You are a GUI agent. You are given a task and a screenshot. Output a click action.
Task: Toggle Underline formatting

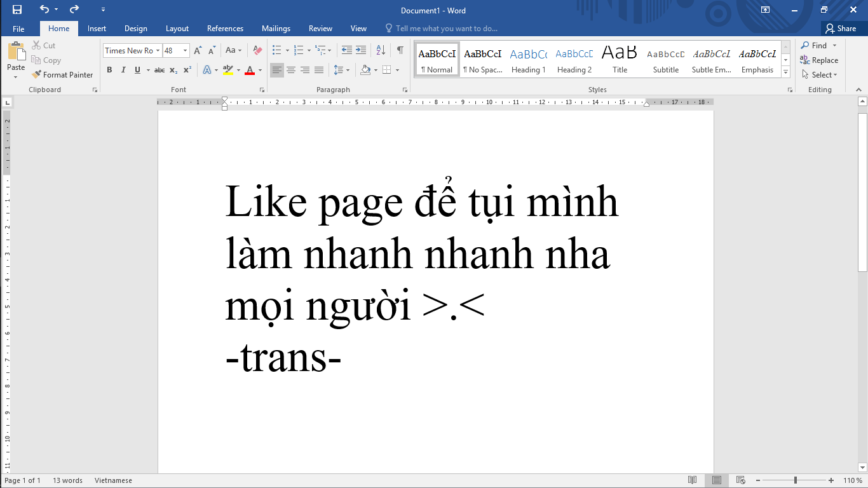(137, 70)
